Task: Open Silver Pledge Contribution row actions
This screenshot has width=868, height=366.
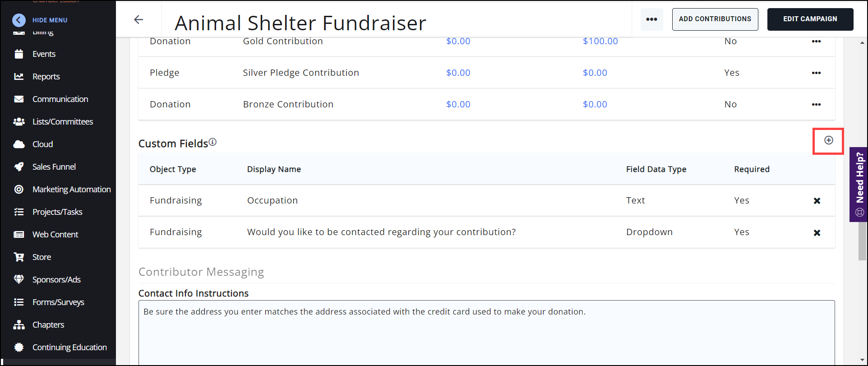Action: tap(816, 73)
